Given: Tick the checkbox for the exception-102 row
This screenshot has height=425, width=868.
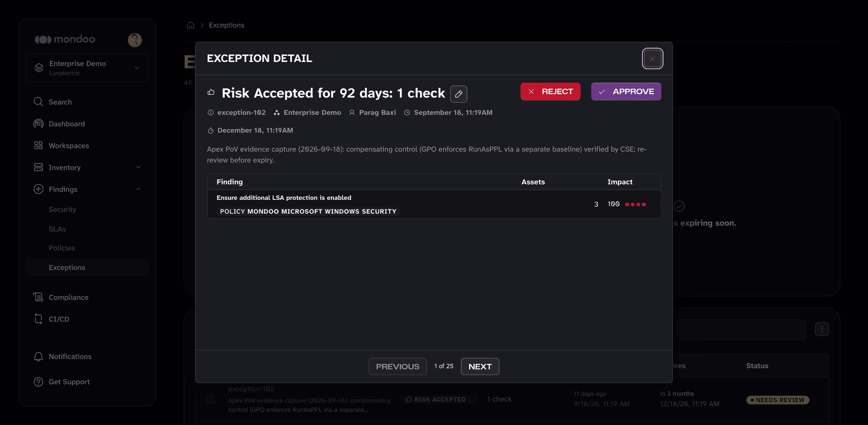Looking at the screenshot, I should [210, 399].
